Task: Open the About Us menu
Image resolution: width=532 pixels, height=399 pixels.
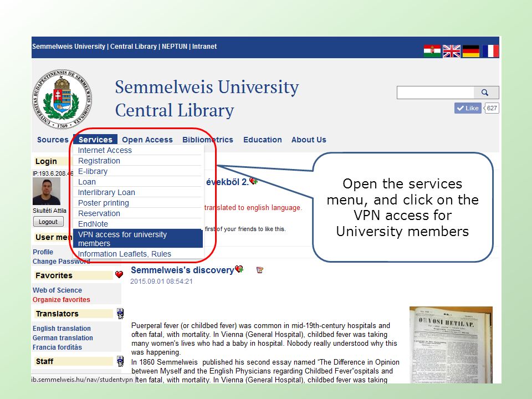Action: 309,140
